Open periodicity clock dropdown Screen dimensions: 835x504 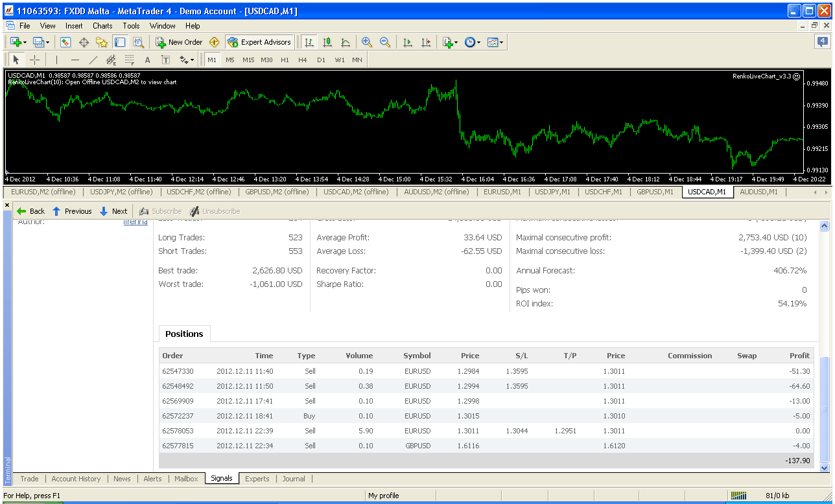tap(473, 42)
